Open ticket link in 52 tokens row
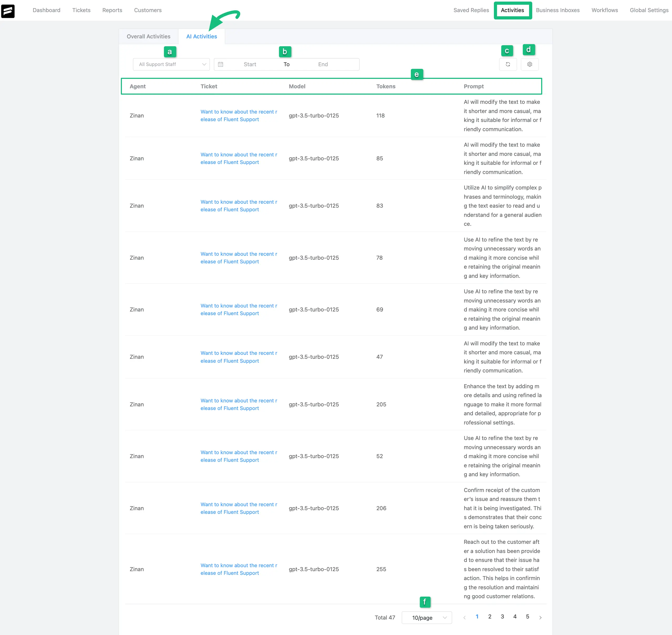The width and height of the screenshot is (672, 635). tap(239, 456)
